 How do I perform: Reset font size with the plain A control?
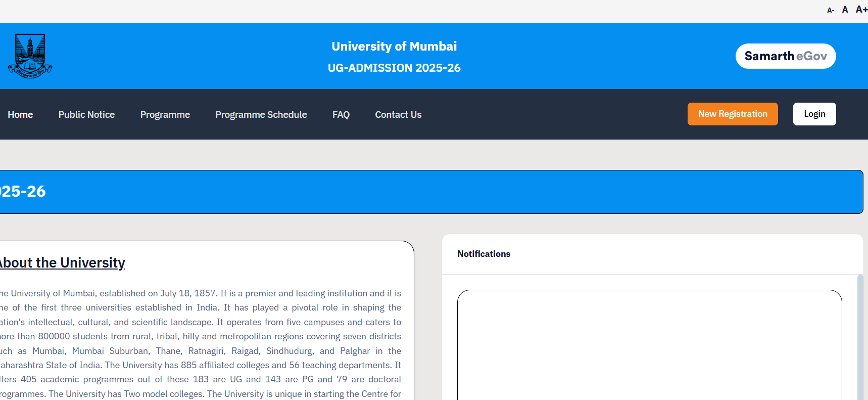845,10
